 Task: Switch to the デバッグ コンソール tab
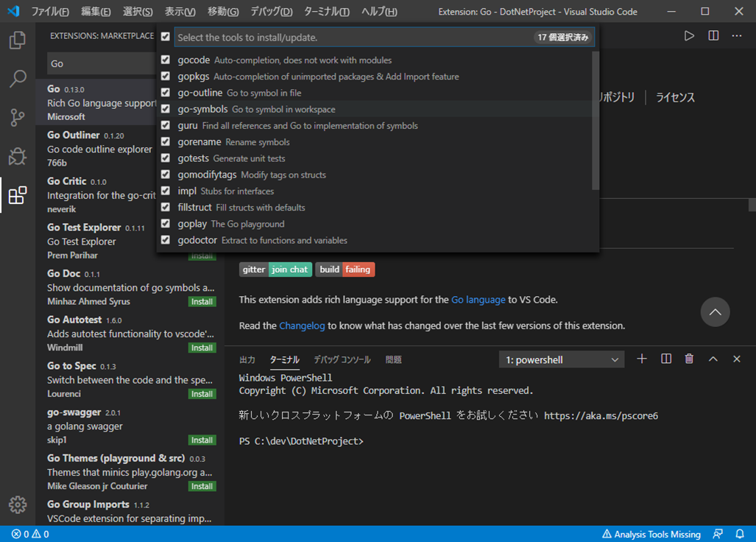pos(342,359)
